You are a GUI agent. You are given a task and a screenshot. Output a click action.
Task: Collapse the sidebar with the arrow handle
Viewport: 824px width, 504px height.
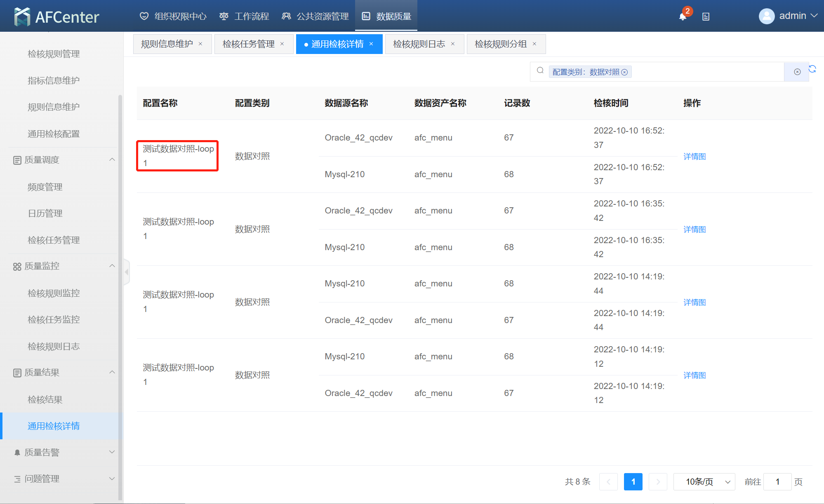pos(127,272)
